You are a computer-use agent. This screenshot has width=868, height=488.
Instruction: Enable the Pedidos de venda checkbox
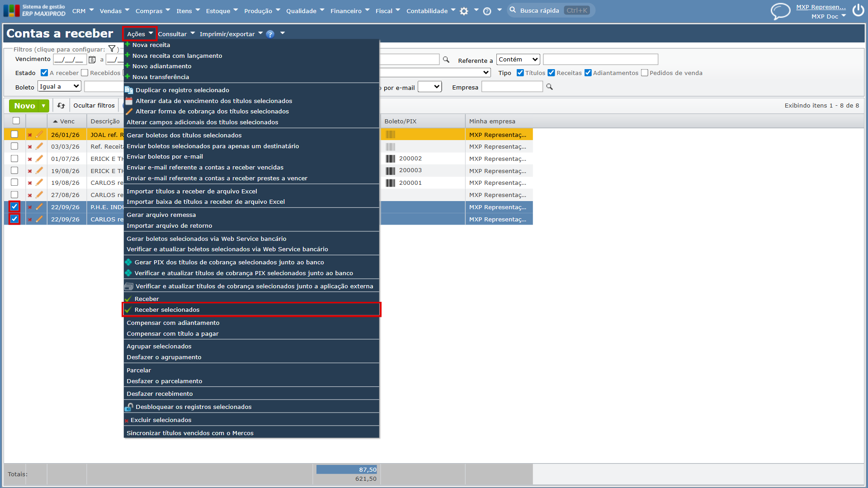click(645, 73)
